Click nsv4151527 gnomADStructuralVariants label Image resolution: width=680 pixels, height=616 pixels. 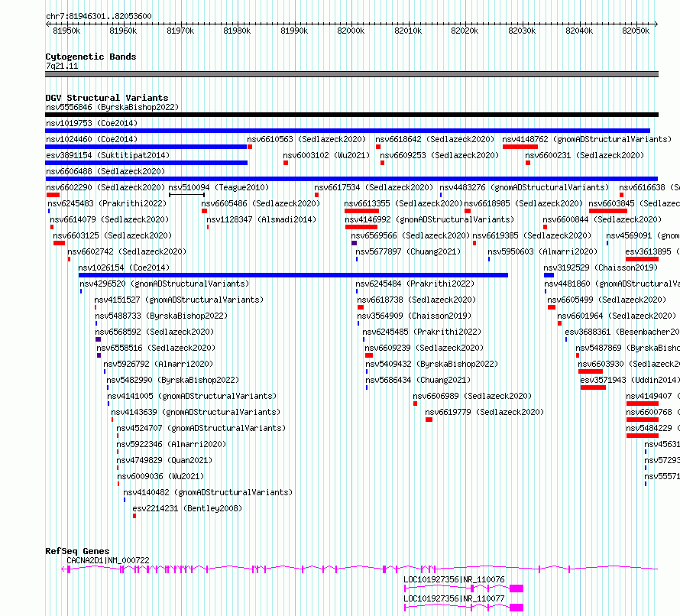point(179,300)
